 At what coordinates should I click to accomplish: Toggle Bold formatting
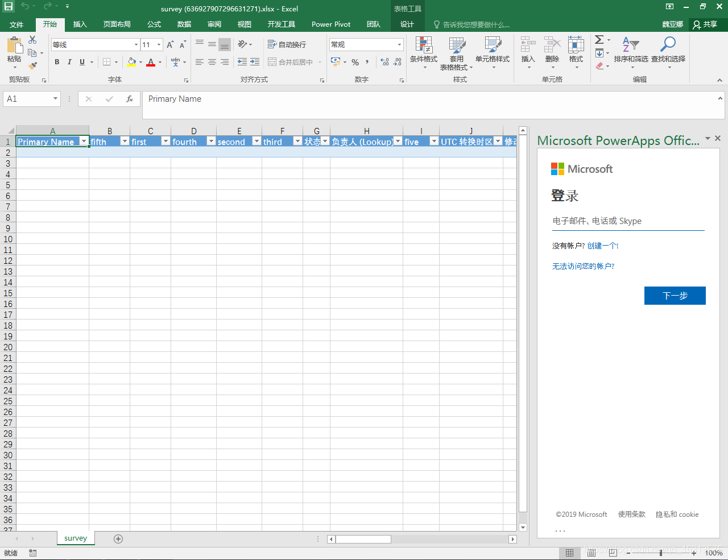[57, 62]
